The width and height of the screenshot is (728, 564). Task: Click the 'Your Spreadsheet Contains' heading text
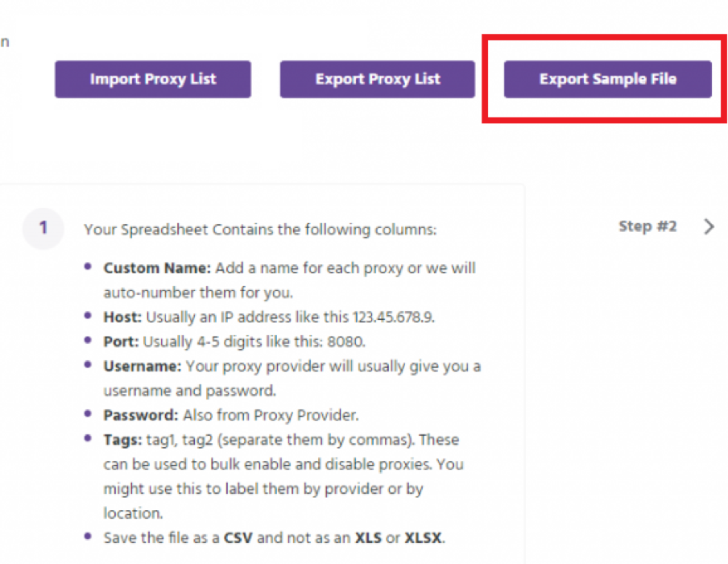[260, 230]
